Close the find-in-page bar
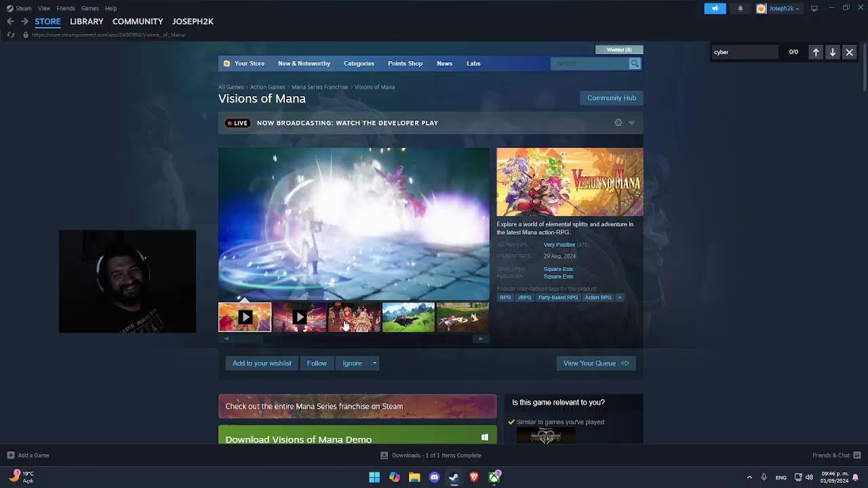 point(849,52)
